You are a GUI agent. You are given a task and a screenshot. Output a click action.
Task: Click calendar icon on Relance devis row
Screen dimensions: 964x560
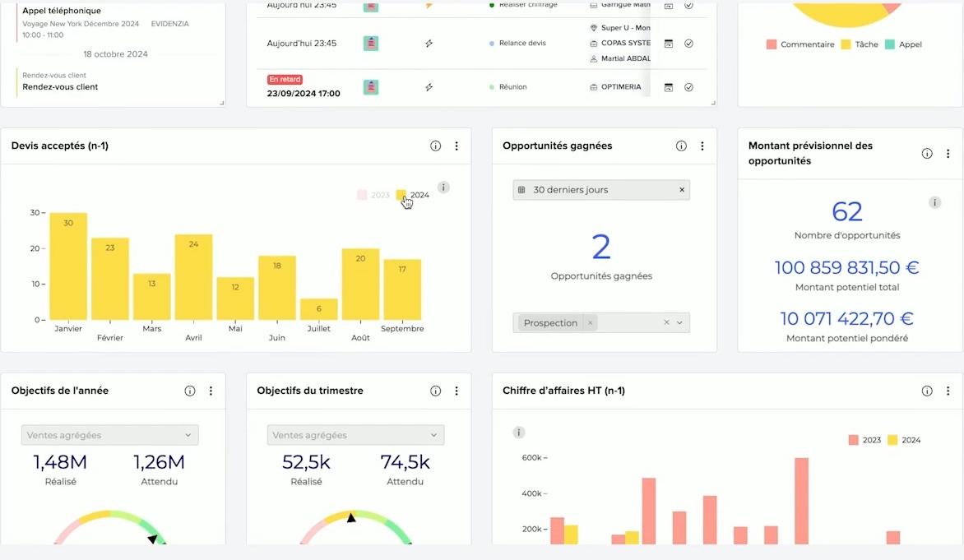tap(669, 44)
